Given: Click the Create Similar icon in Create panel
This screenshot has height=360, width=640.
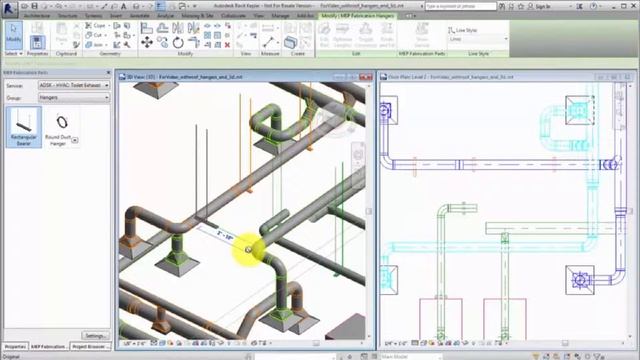Looking at the screenshot, I should click(x=291, y=42).
